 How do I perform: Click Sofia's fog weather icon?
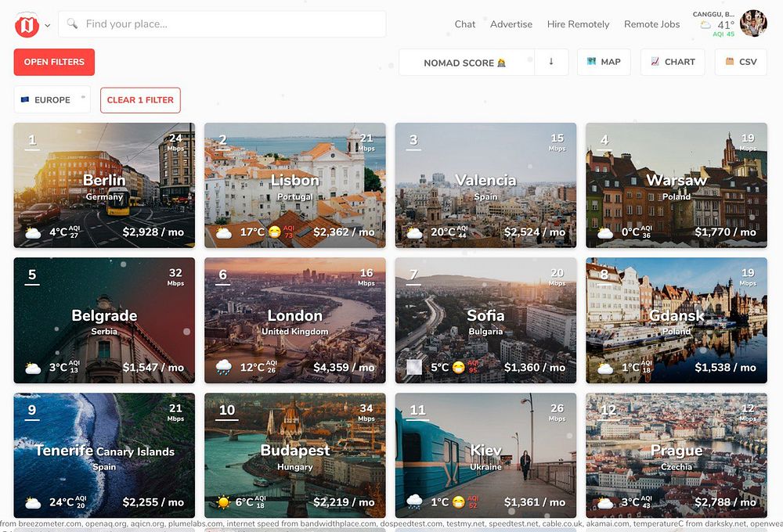tap(414, 368)
